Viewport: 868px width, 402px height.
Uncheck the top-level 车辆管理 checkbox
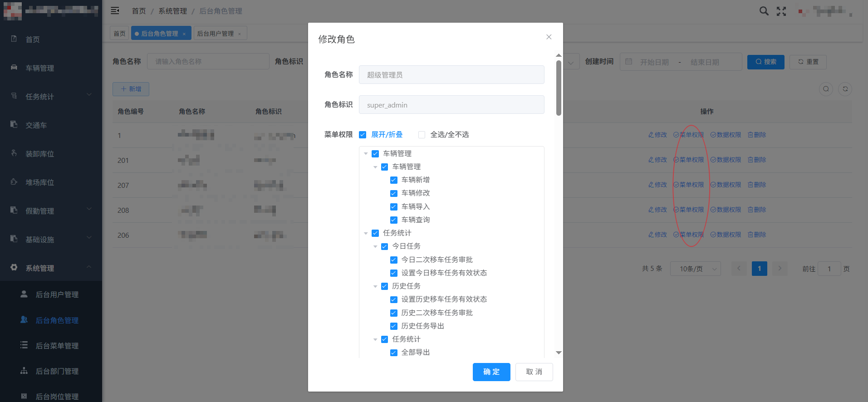375,154
